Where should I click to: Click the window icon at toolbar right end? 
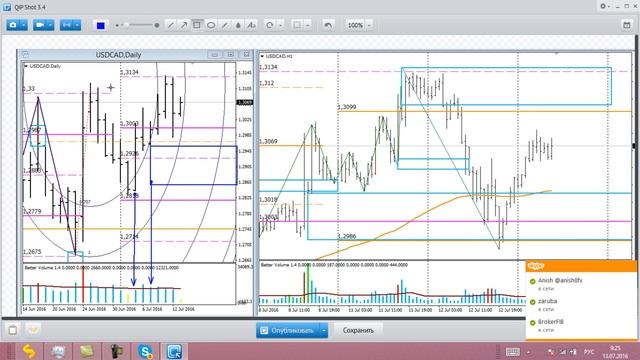click(627, 25)
